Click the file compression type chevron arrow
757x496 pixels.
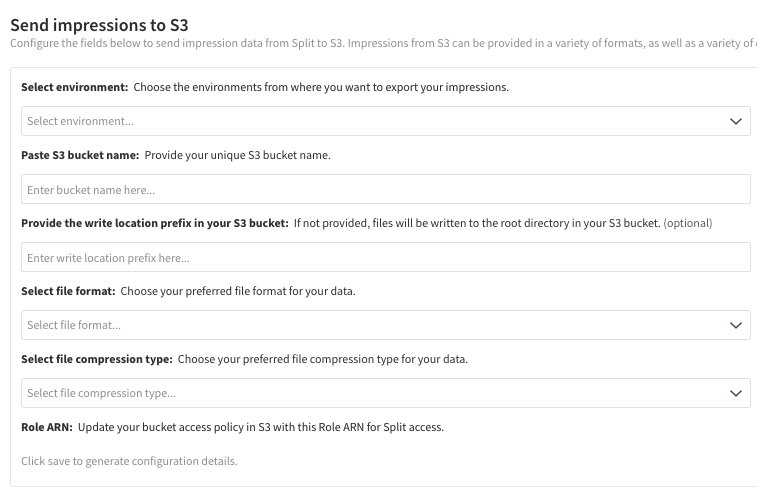pyautogui.click(x=736, y=393)
